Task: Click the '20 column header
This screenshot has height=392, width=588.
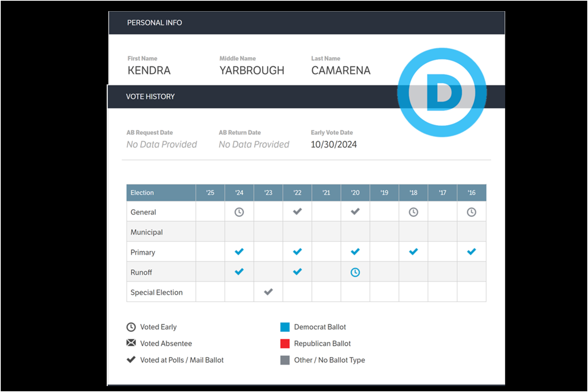Action: 355,193
